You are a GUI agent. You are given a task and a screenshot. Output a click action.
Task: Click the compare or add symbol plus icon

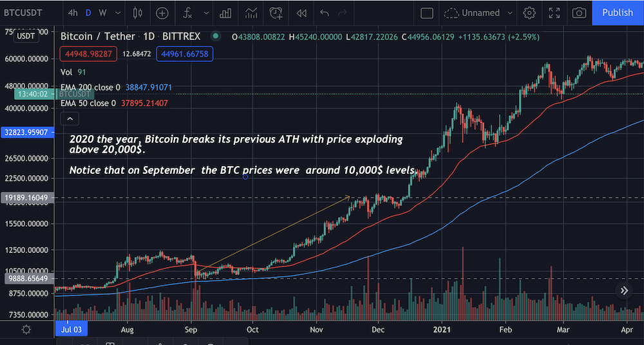point(162,13)
